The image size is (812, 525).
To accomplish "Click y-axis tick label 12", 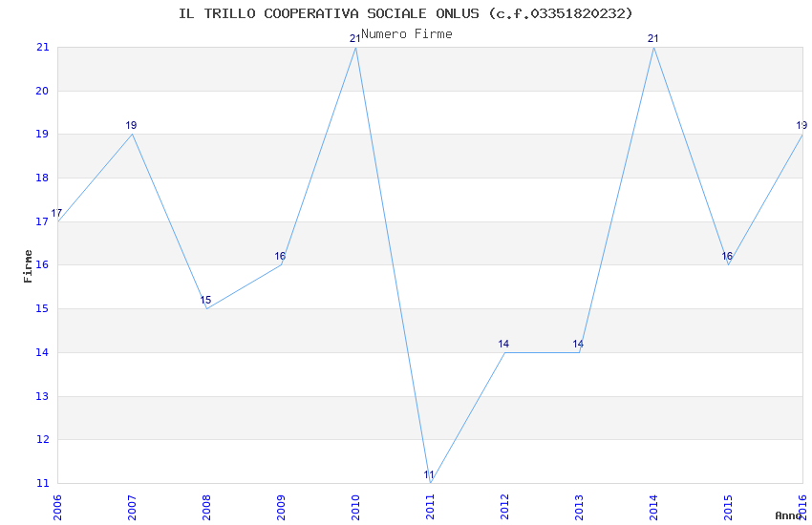I will [42, 440].
